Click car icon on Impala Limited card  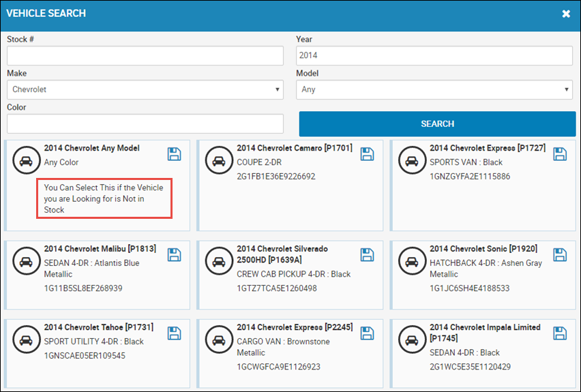(412, 340)
